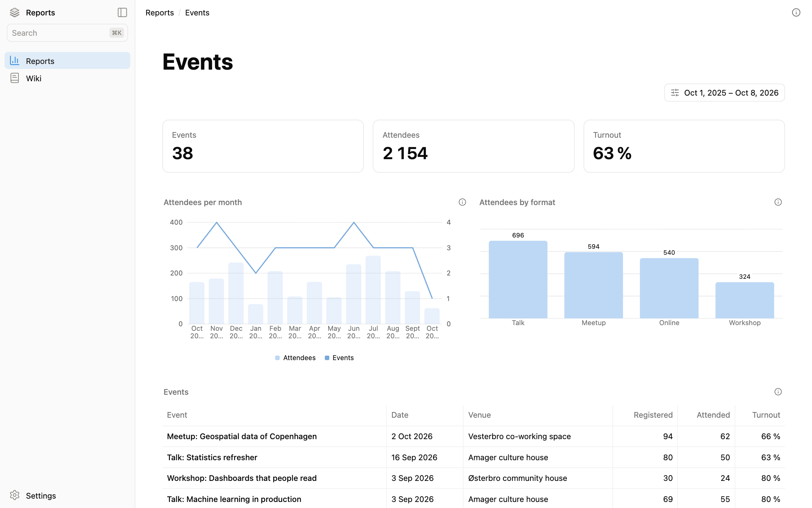This screenshot has height=508, width=812.
Task: Open 'Talk: Statistics refresher' row
Action: click(x=473, y=457)
